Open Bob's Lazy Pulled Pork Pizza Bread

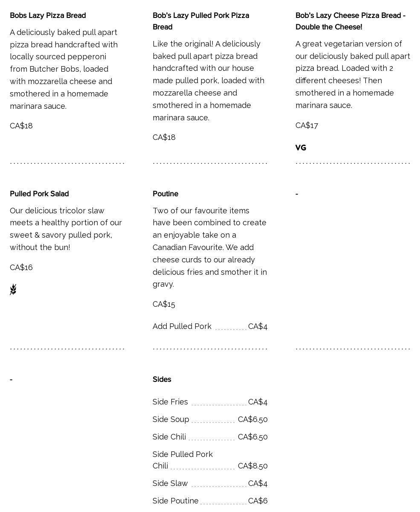pos(201,21)
